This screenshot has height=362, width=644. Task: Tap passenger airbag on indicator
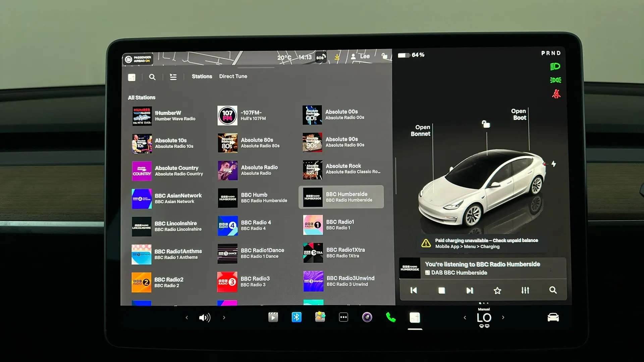[138, 59]
